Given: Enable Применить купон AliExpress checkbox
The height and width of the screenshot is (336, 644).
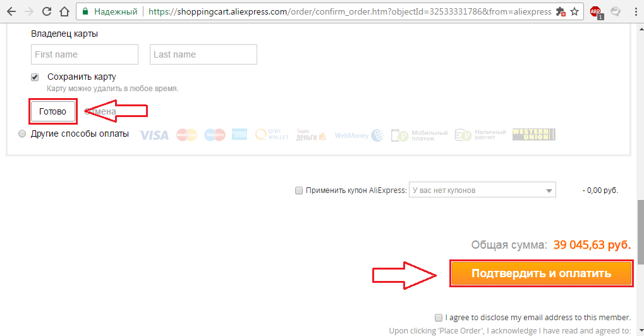Looking at the screenshot, I should click(298, 190).
